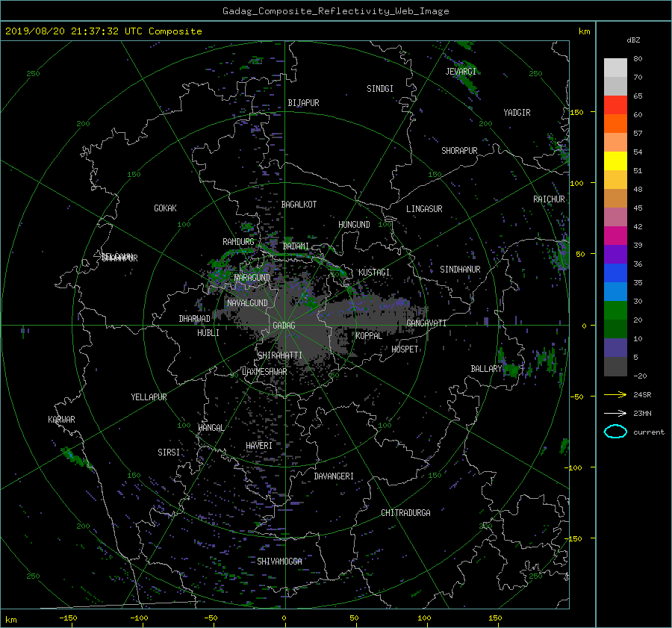Click the HUNGUND city label
672x628 pixels.
354,225
